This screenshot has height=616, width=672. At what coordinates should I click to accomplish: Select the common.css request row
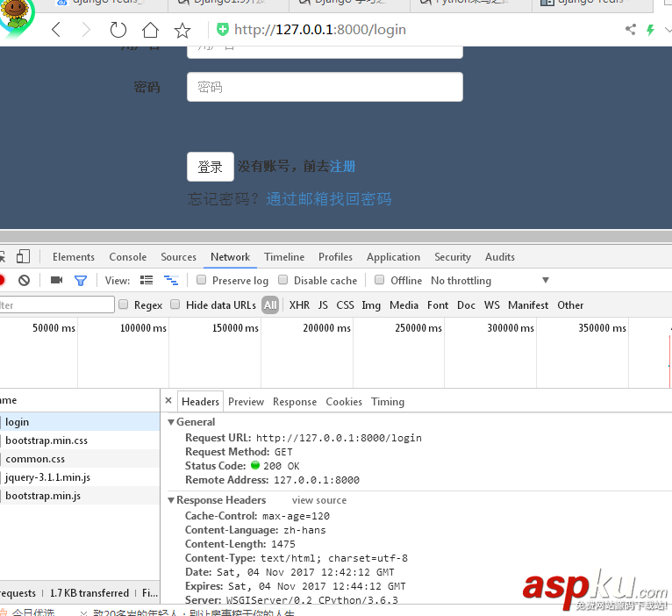[x=80, y=459]
